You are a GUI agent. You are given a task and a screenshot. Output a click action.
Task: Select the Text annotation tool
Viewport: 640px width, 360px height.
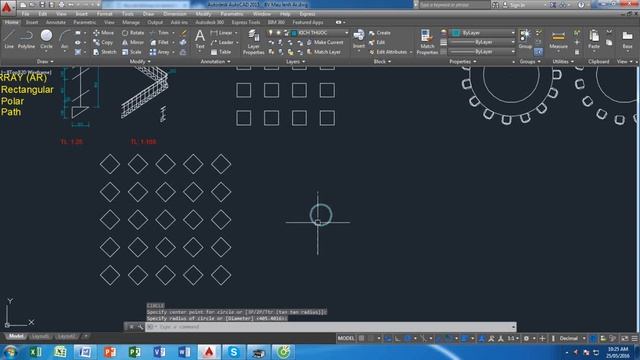(x=200, y=39)
